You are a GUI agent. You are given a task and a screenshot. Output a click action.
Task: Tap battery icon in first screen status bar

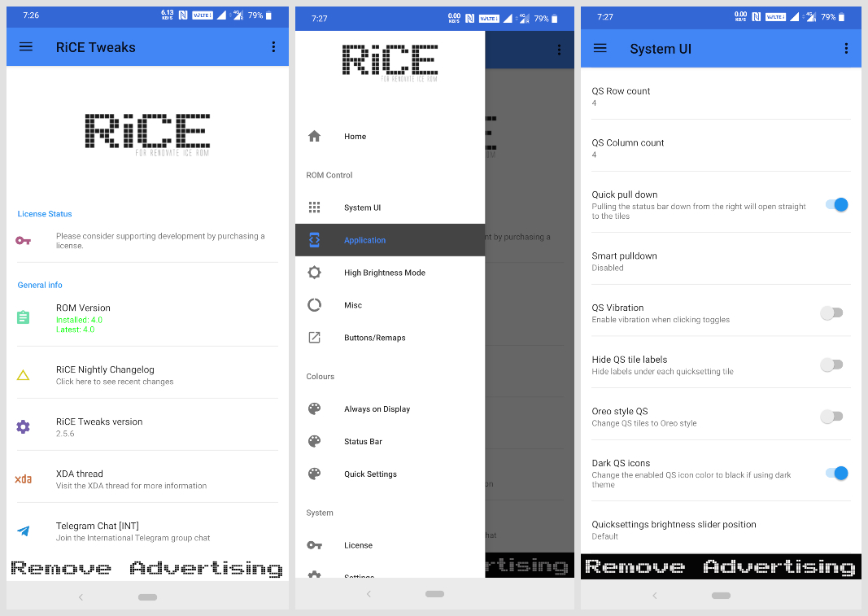point(268,15)
